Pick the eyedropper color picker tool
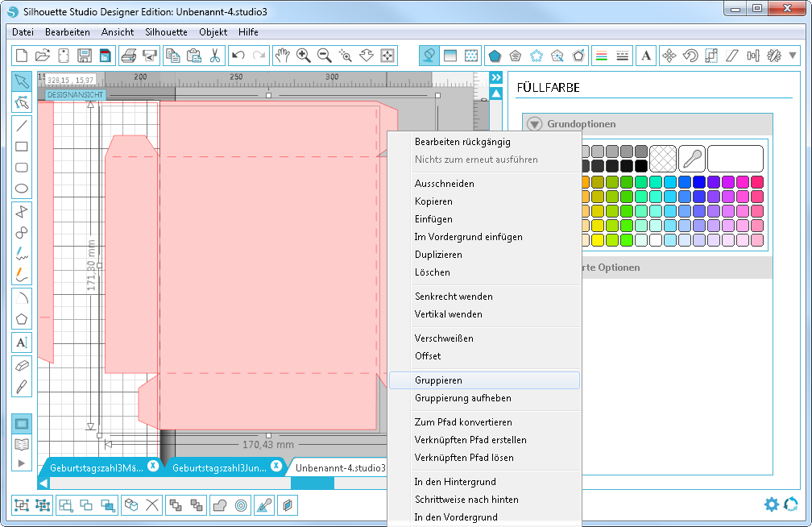 coord(691,157)
